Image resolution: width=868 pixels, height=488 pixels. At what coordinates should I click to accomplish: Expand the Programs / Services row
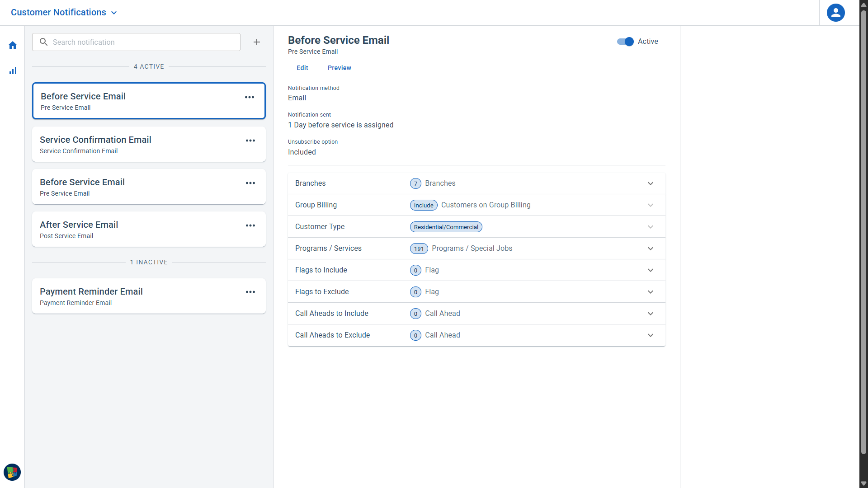tap(650, 249)
